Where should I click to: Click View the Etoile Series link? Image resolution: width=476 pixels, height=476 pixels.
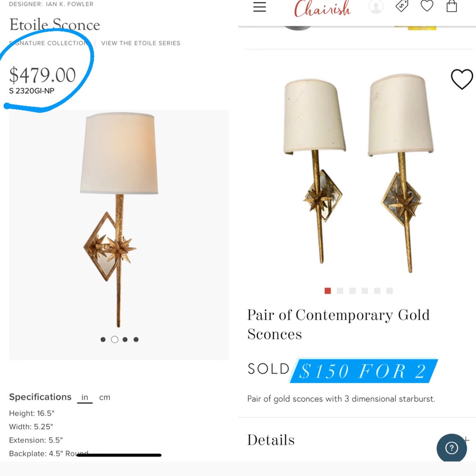tap(140, 43)
